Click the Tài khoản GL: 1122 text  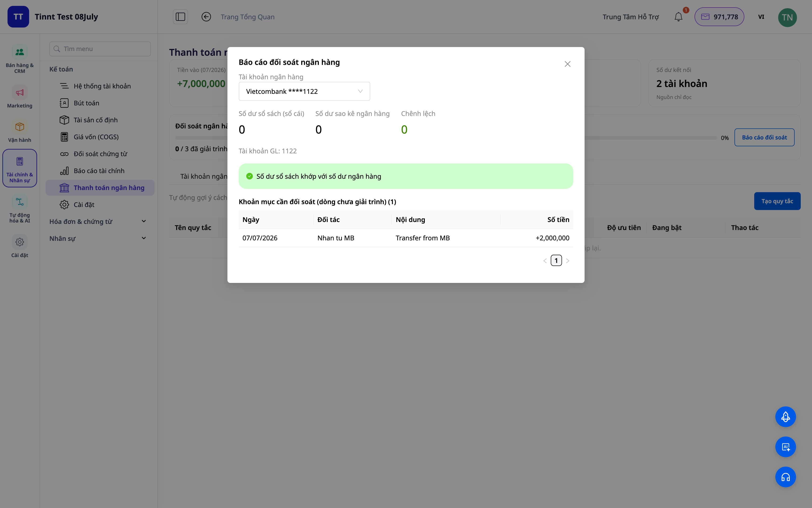coord(267,151)
